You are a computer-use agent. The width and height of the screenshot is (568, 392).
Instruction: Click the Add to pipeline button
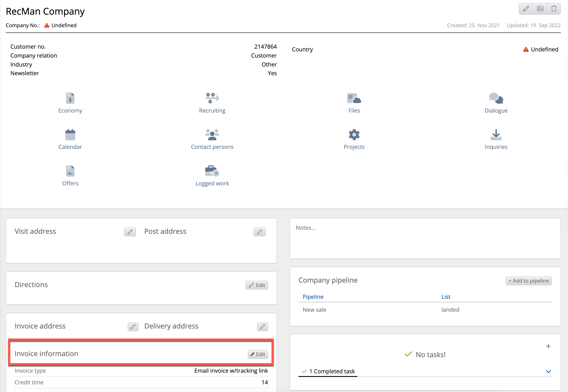pos(528,281)
